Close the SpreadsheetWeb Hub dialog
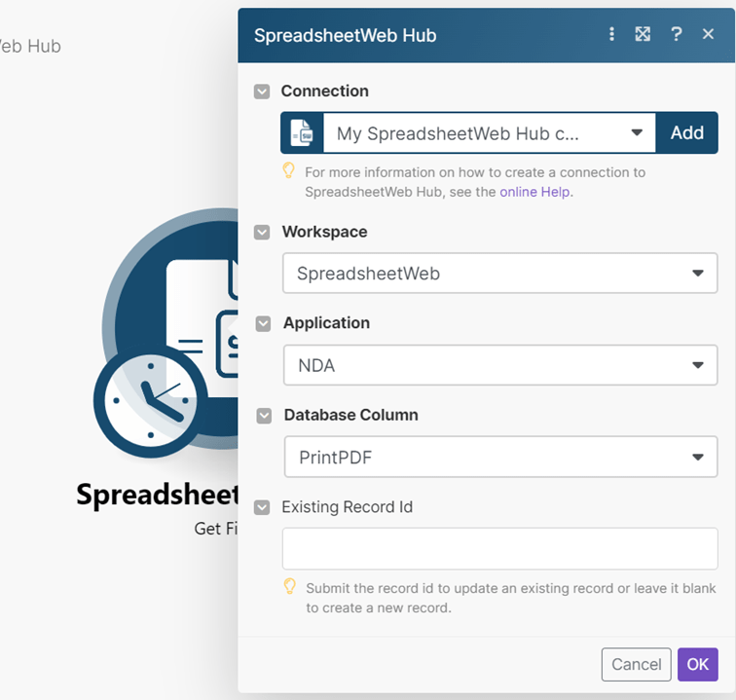The width and height of the screenshot is (736, 700). coord(708,34)
